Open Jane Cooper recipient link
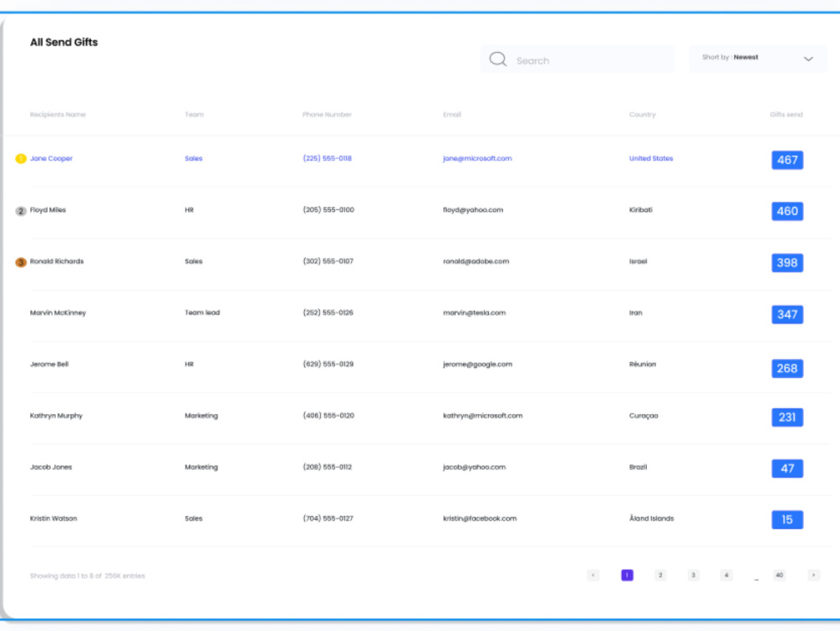 (51, 159)
